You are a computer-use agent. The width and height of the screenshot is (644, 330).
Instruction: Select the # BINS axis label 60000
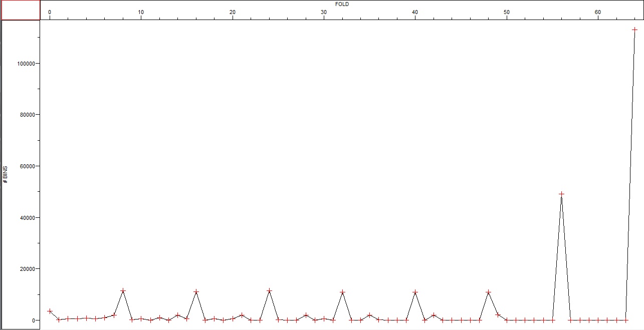pyautogui.click(x=27, y=166)
